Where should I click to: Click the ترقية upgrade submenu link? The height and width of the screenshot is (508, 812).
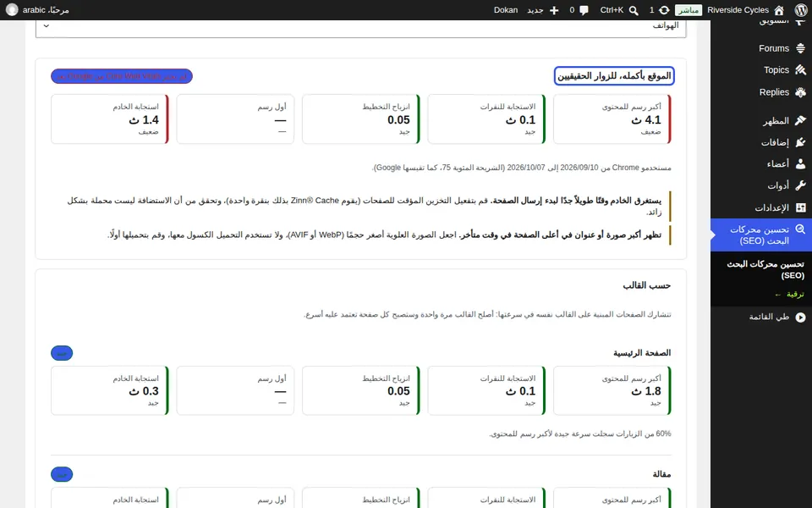[x=789, y=295]
